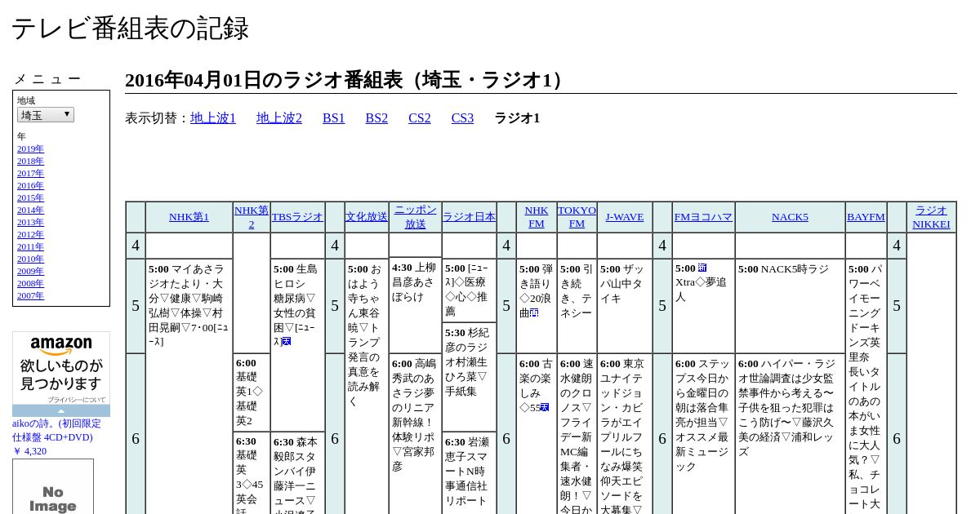Open the ニッポン放送 station link
This screenshot has width=980, height=514.
pos(416,217)
